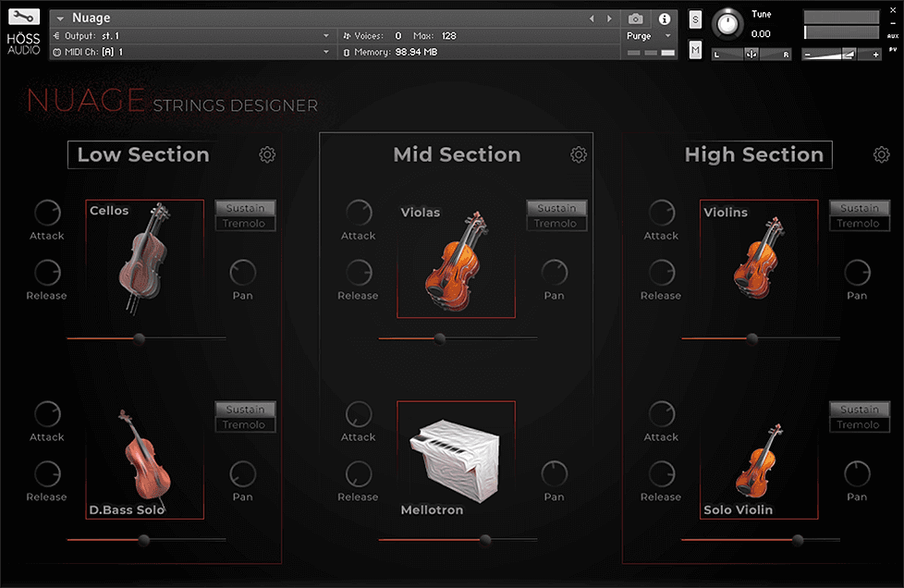
Task: Switch the Violas articulation to Tremolo
Action: (x=556, y=222)
